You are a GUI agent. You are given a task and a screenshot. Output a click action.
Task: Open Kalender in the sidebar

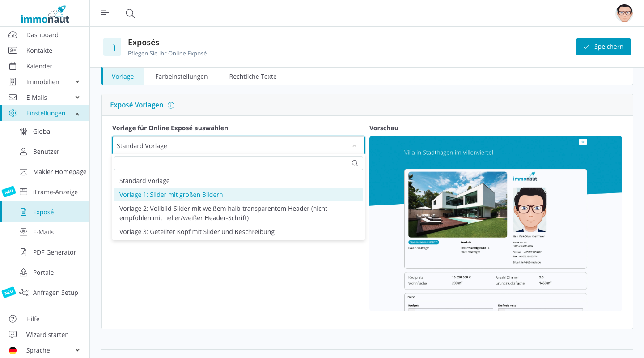point(39,66)
